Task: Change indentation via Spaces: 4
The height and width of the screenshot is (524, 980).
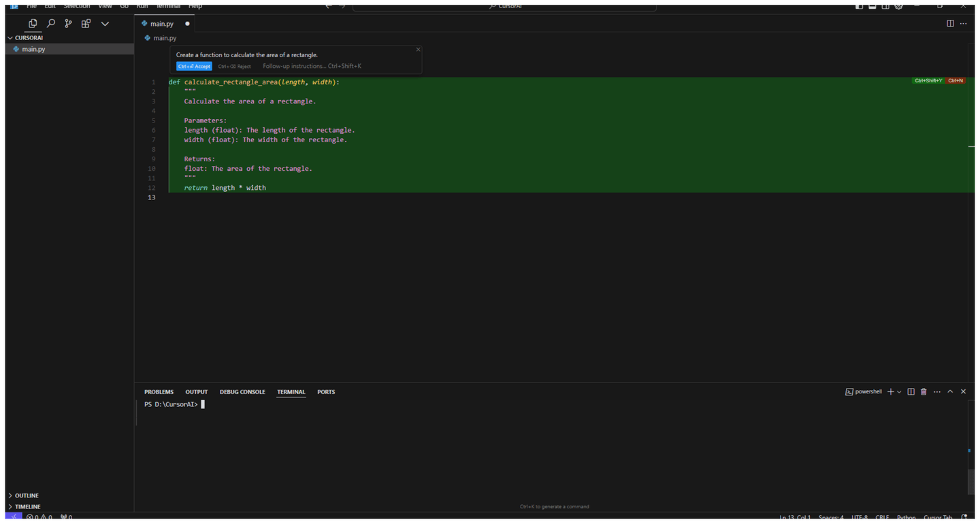Action: click(x=831, y=519)
